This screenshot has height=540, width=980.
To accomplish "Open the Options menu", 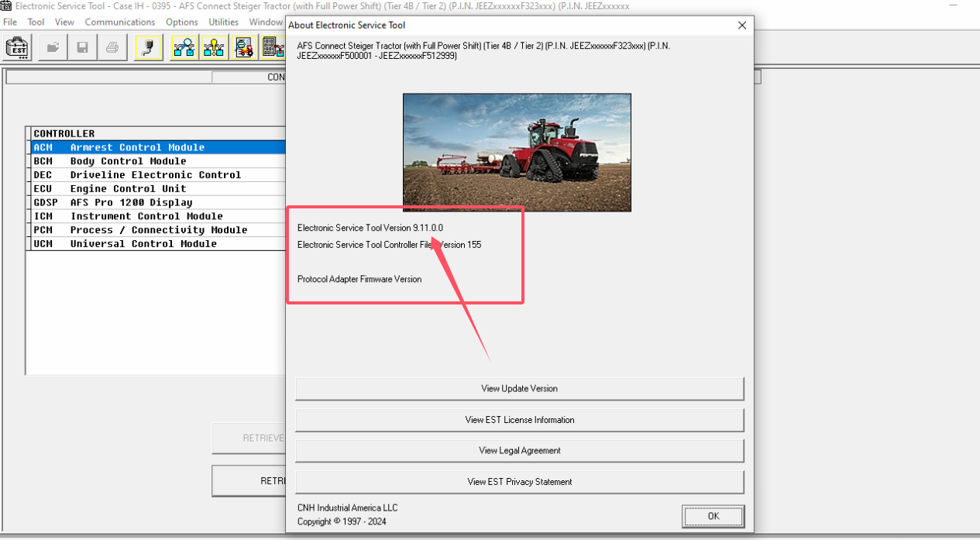I will (182, 22).
